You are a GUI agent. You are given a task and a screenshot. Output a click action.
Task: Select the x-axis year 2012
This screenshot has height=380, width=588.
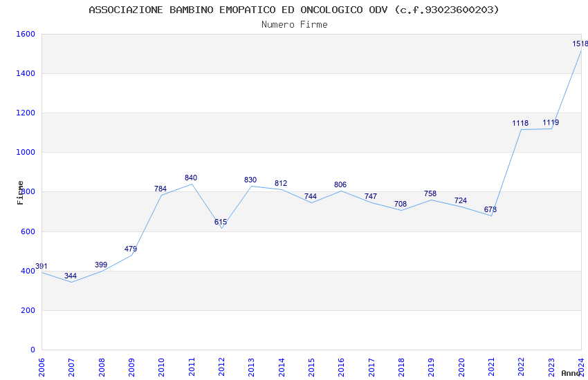point(221,368)
